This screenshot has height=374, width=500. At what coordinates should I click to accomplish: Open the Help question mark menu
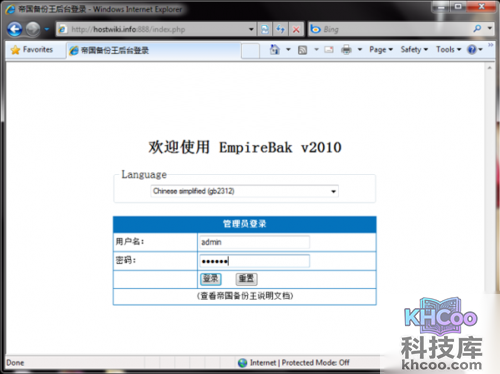point(475,50)
